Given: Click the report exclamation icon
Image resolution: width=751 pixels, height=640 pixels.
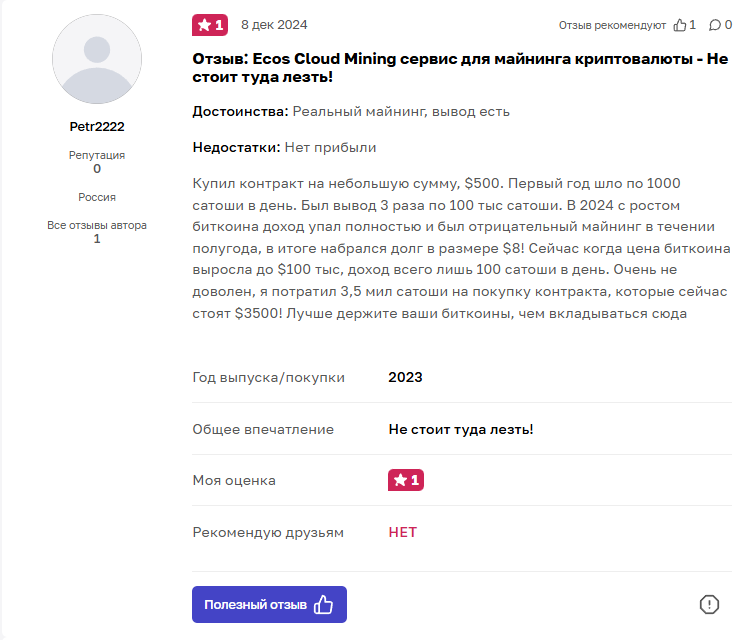Looking at the screenshot, I should [709, 604].
